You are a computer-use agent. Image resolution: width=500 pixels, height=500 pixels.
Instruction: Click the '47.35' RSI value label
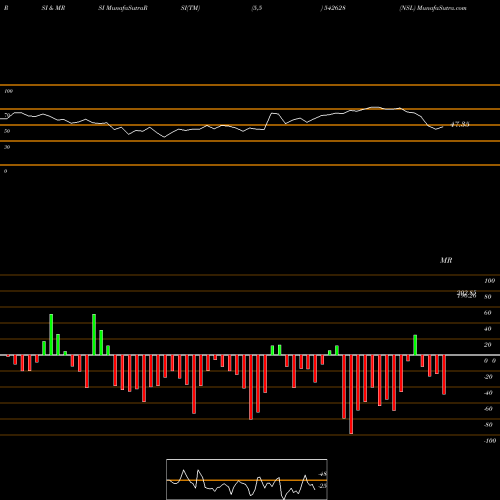pyautogui.click(x=460, y=124)
